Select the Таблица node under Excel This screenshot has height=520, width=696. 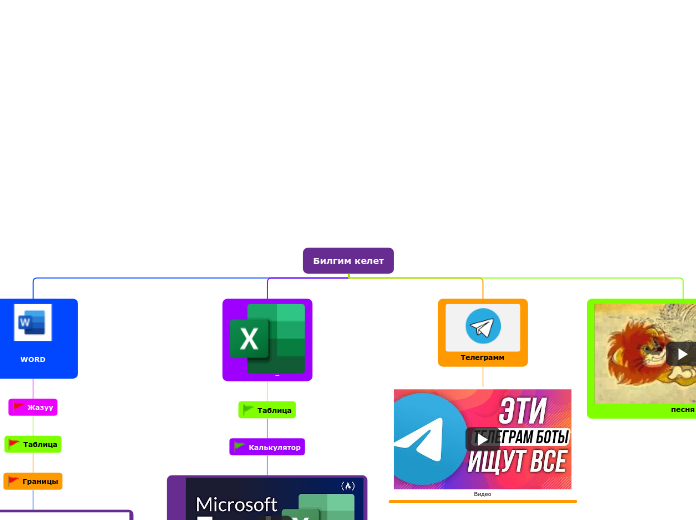coord(267,410)
